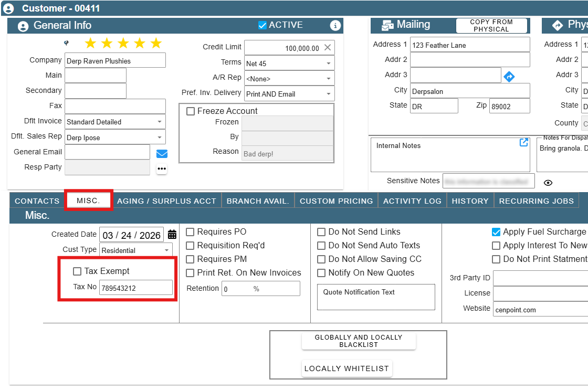Screen dimensions: 588x390
Task: Open the Resp Party ellipsis button
Action: pyautogui.click(x=162, y=168)
